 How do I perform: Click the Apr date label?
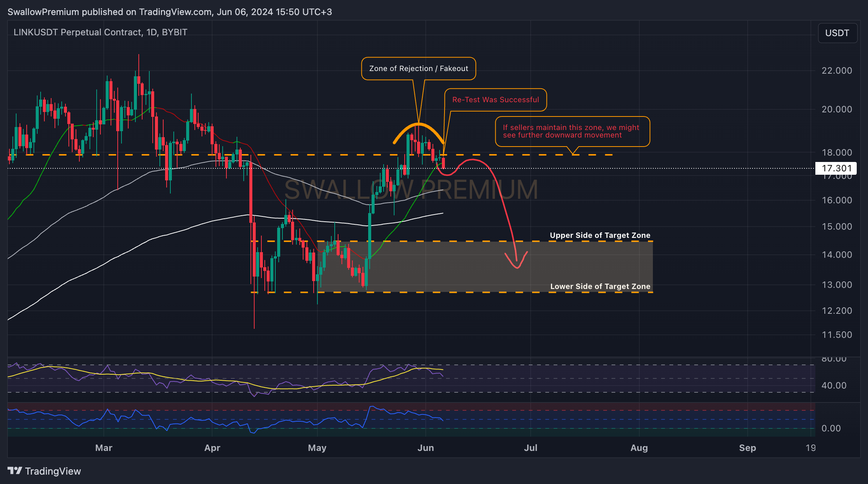coord(212,448)
